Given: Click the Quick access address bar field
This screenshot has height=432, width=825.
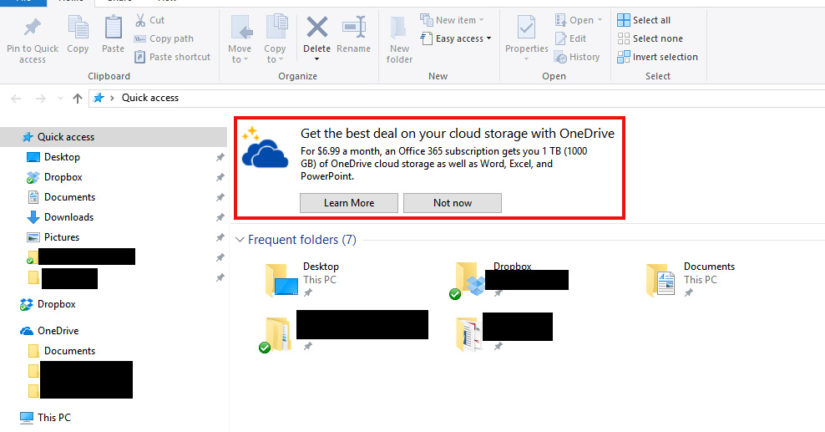Looking at the screenshot, I should (457, 98).
